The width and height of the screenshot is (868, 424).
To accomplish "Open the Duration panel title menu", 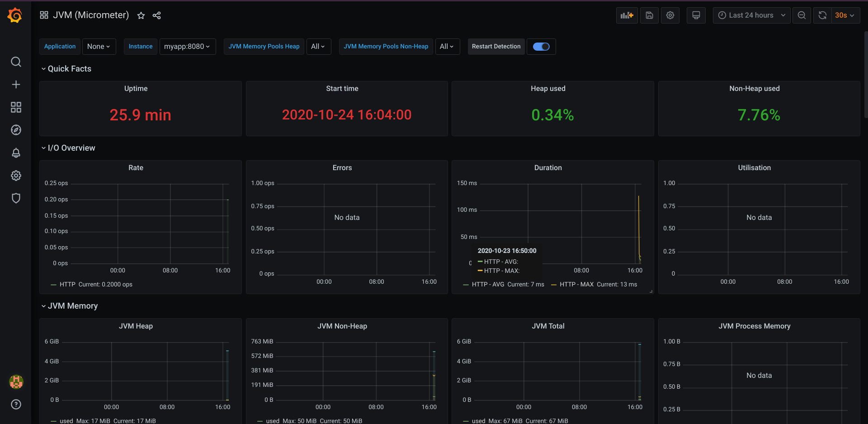I will coord(548,168).
